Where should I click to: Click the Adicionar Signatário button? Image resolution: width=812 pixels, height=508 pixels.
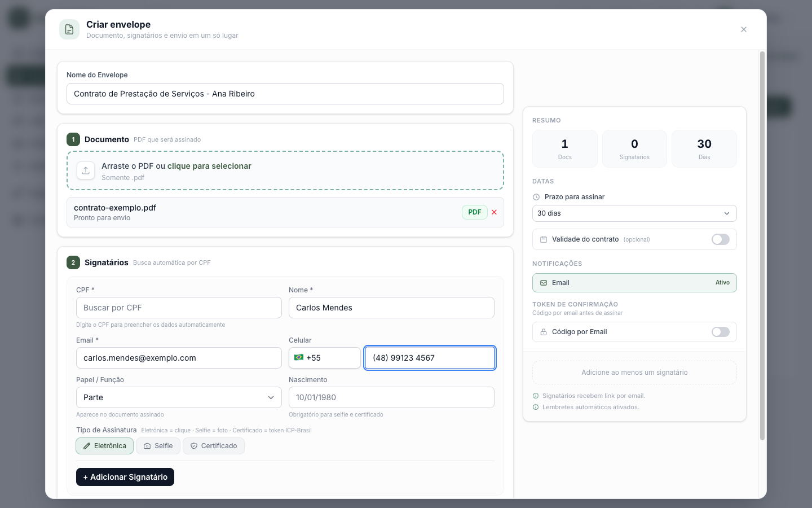(x=125, y=477)
